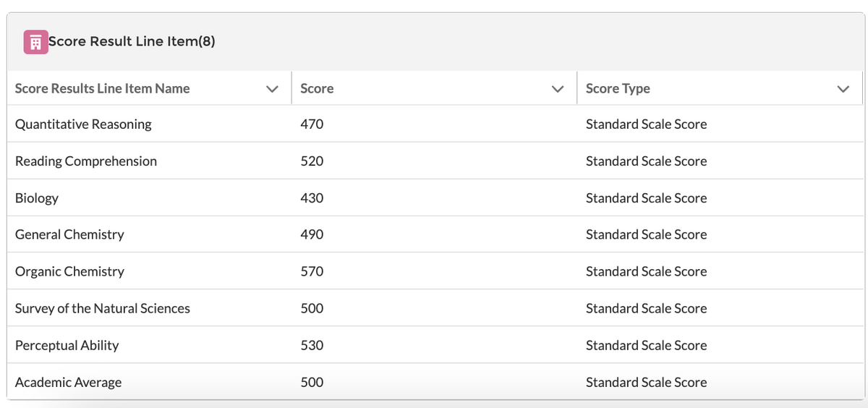Select the Academic Average line item

click(x=68, y=382)
